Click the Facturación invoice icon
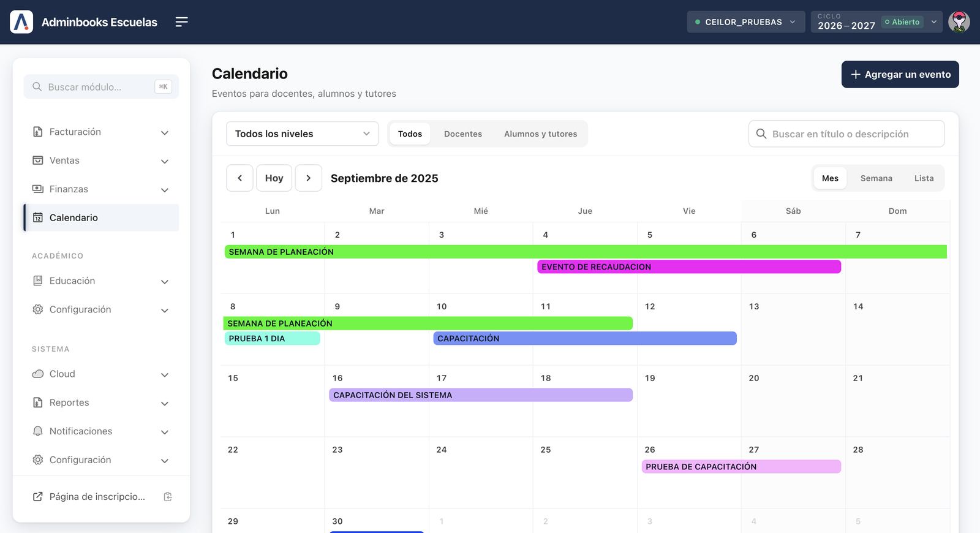This screenshot has height=533, width=980. pyautogui.click(x=38, y=132)
